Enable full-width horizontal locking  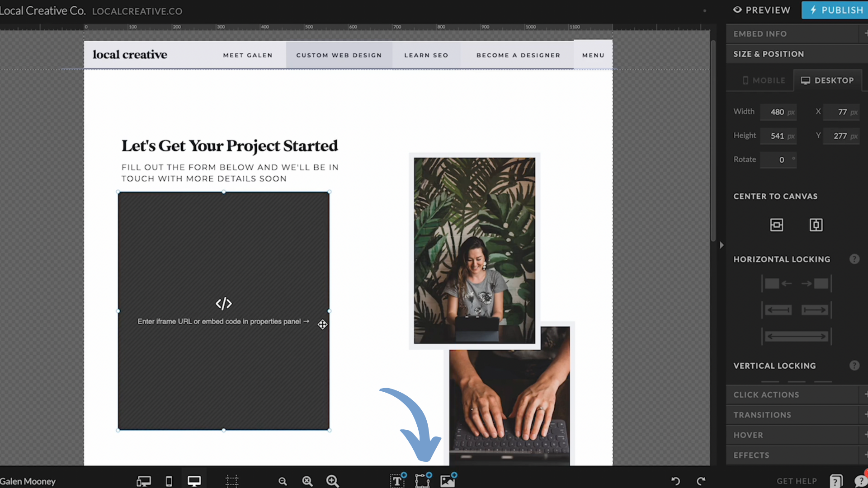(796, 336)
